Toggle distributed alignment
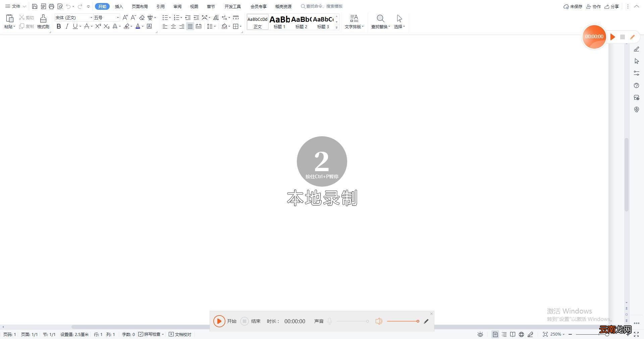Image resolution: width=644 pixels, height=339 pixels. pyautogui.click(x=199, y=26)
